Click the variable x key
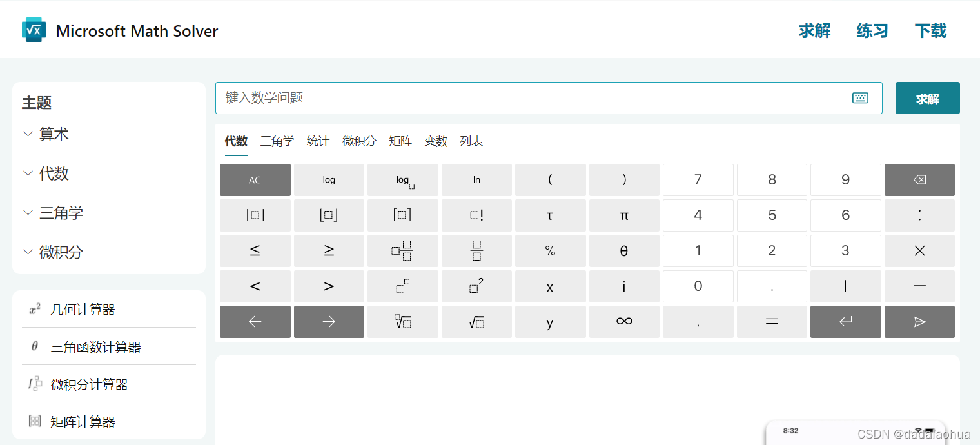This screenshot has width=980, height=445. [550, 286]
